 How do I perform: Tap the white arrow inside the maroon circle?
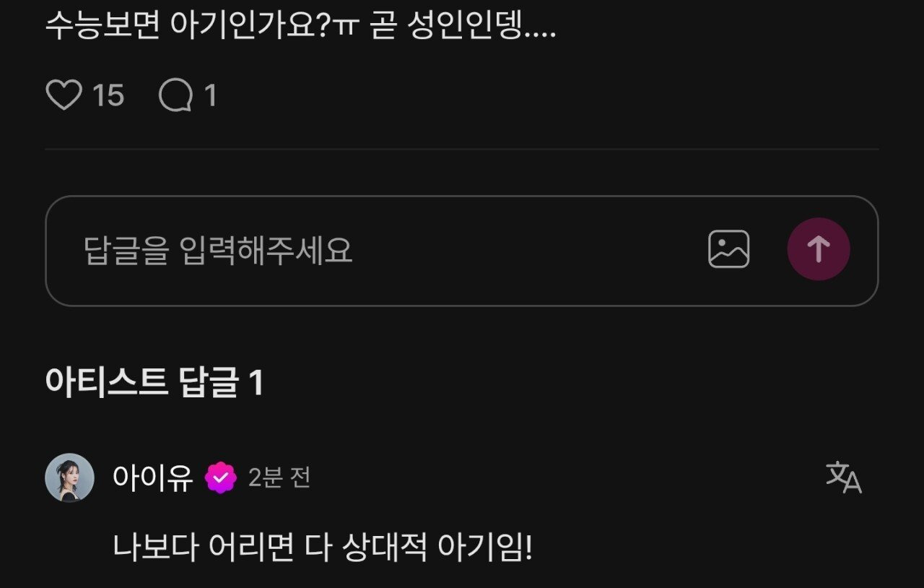pos(818,249)
